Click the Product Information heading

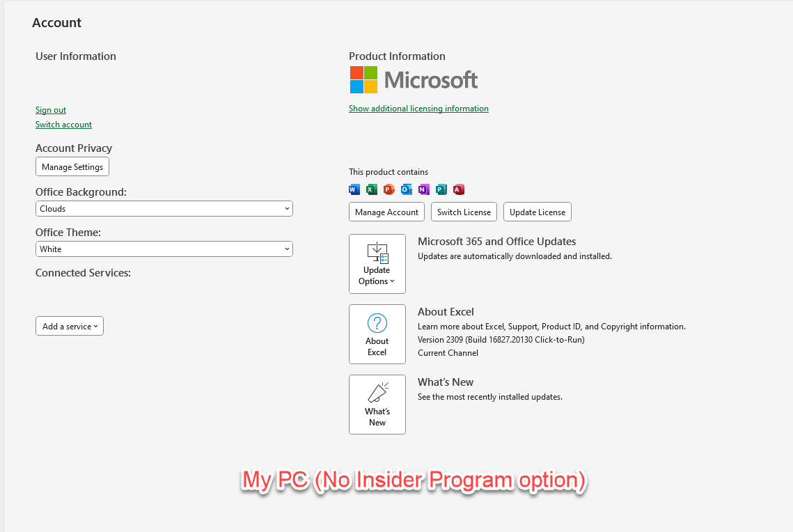[397, 56]
